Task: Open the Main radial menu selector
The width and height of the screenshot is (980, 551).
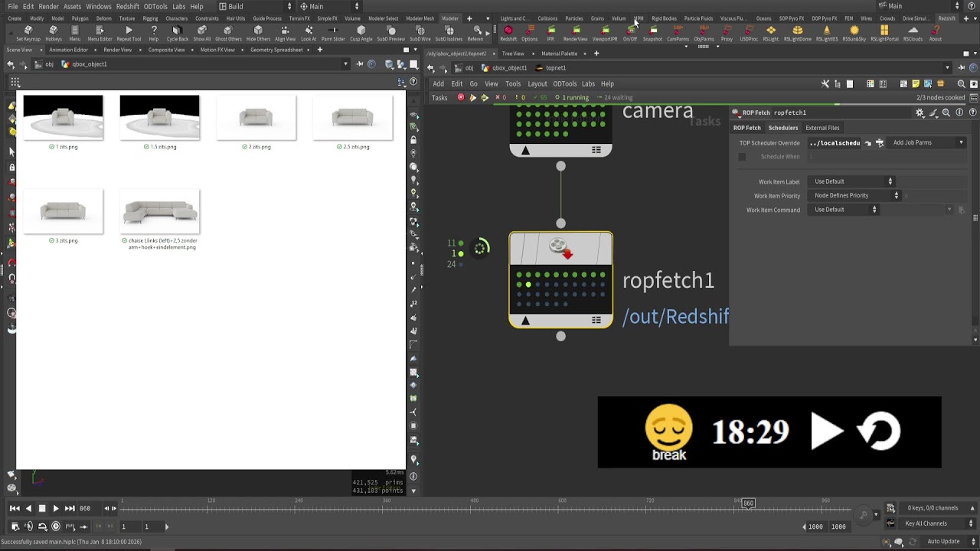Action: pyautogui.click(x=329, y=6)
